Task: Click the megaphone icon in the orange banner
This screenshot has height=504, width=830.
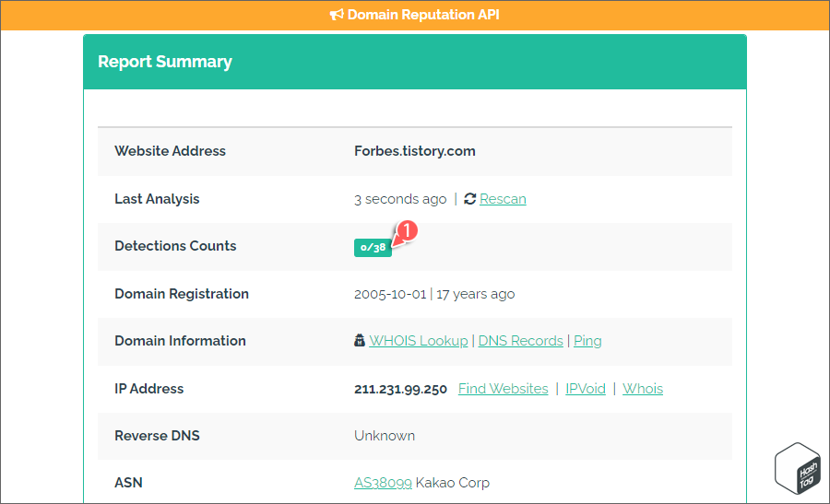Action: 337,15
